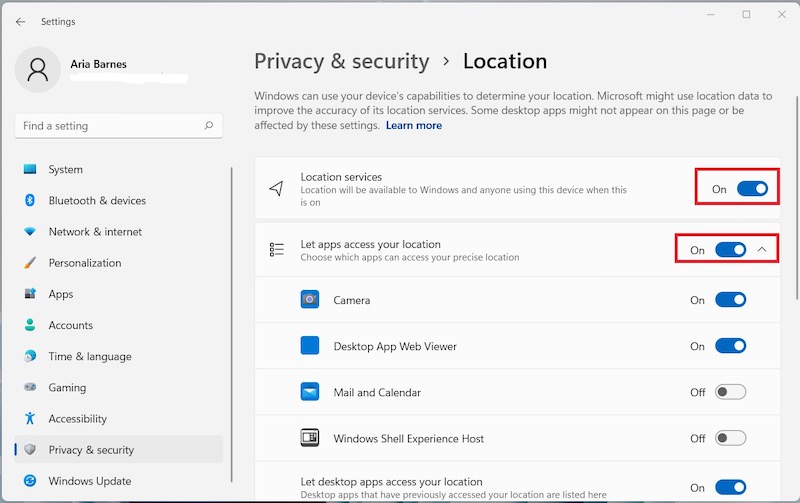Toggle Let desktop apps access your location

[x=731, y=487]
